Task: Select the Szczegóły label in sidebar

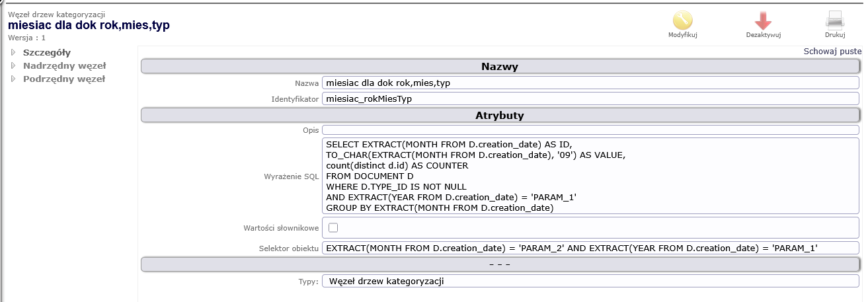Action: [x=47, y=52]
